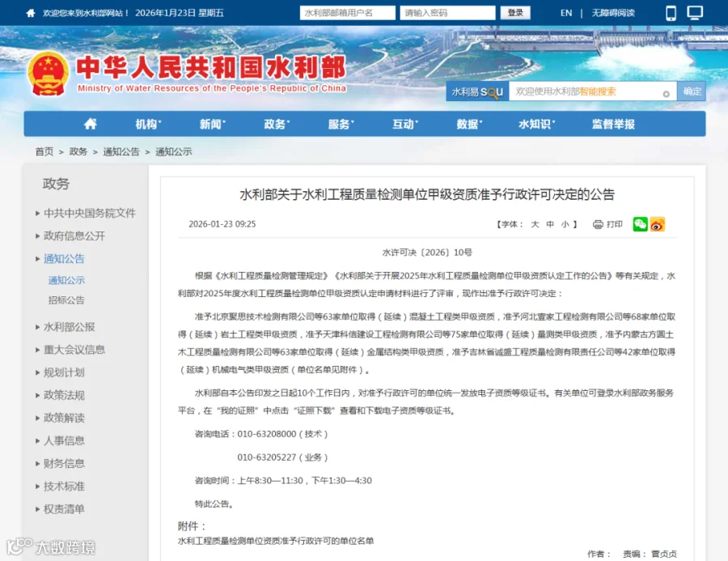Expand 政策法规 in sidebar

pos(64,395)
